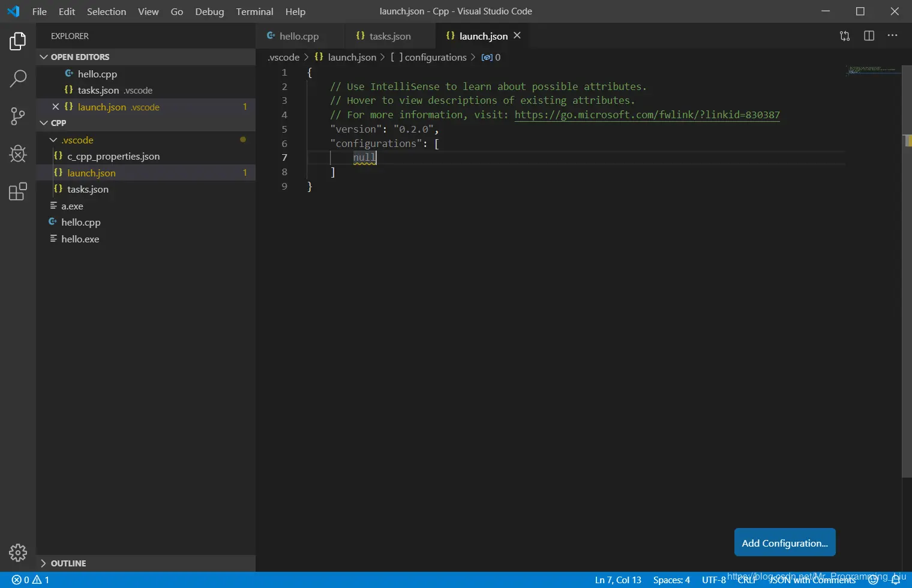Open the View menu
The height and width of the screenshot is (588, 912).
tap(148, 11)
